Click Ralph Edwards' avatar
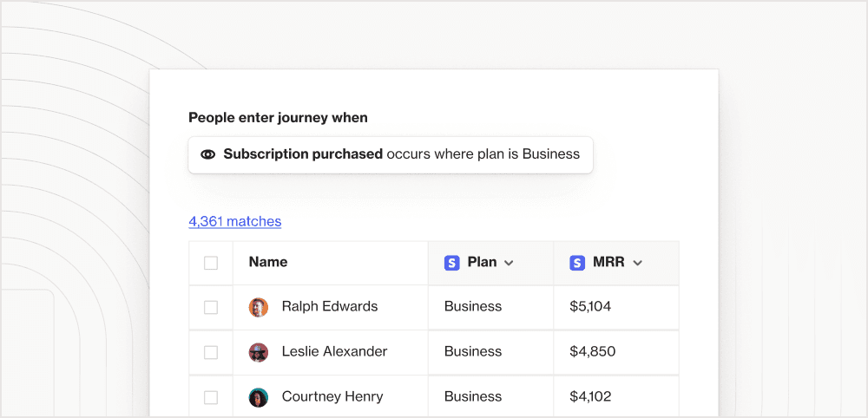The width and height of the screenshot is (868, 418). pyautogui.click(x=259, y=307)
